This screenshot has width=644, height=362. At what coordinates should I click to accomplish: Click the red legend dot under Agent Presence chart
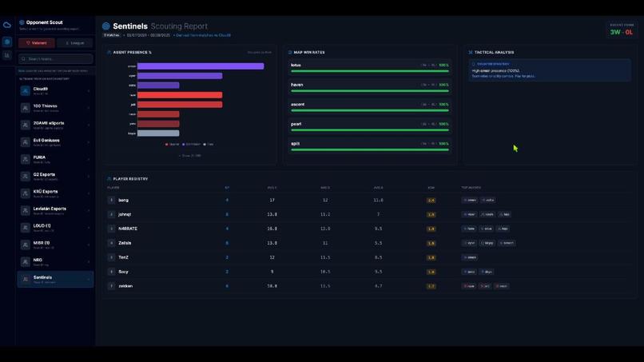tap(166, 144)
